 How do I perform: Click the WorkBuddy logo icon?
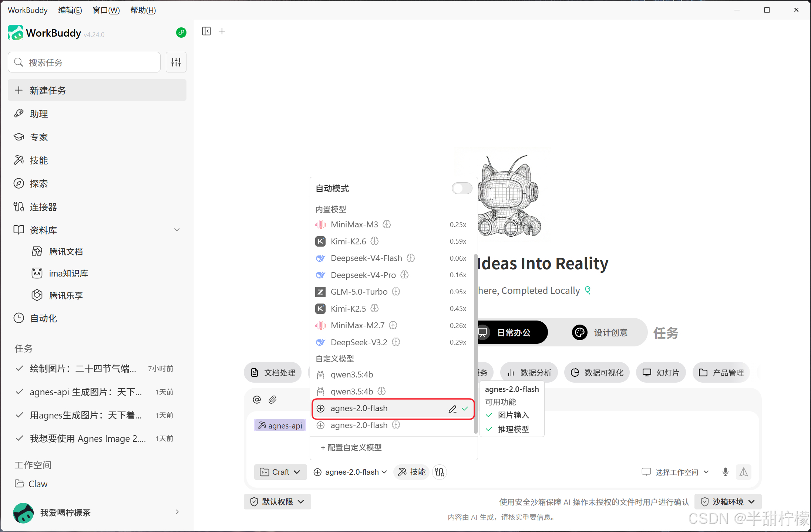tap(16, 33)
